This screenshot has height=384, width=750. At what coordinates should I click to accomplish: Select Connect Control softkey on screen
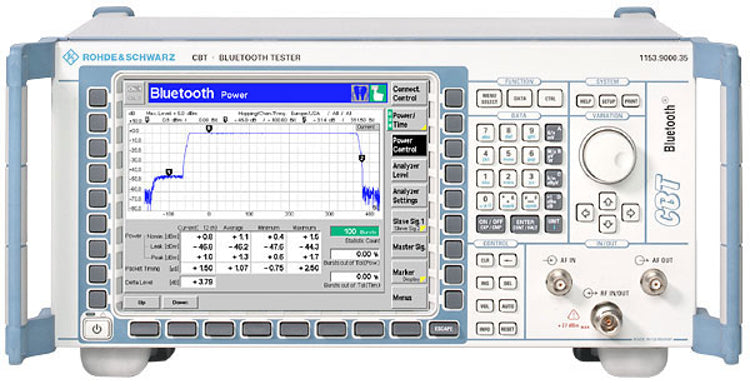coord(408,94)
